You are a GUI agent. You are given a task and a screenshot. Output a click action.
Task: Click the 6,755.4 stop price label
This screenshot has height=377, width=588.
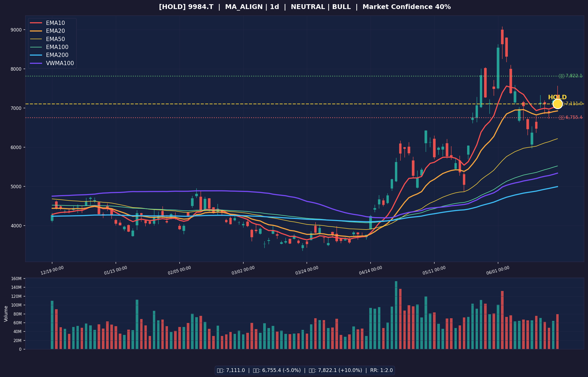tap(571, 117)
